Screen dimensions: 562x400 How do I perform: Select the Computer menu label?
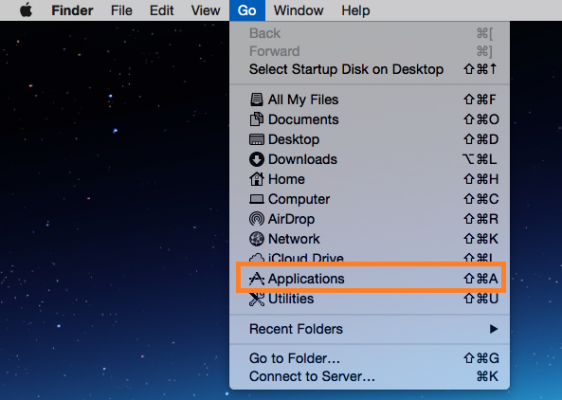point(299,199)
